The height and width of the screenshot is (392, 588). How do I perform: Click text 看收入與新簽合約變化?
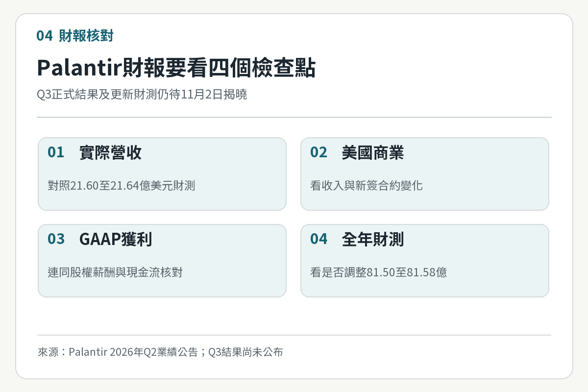click(367, 186)
